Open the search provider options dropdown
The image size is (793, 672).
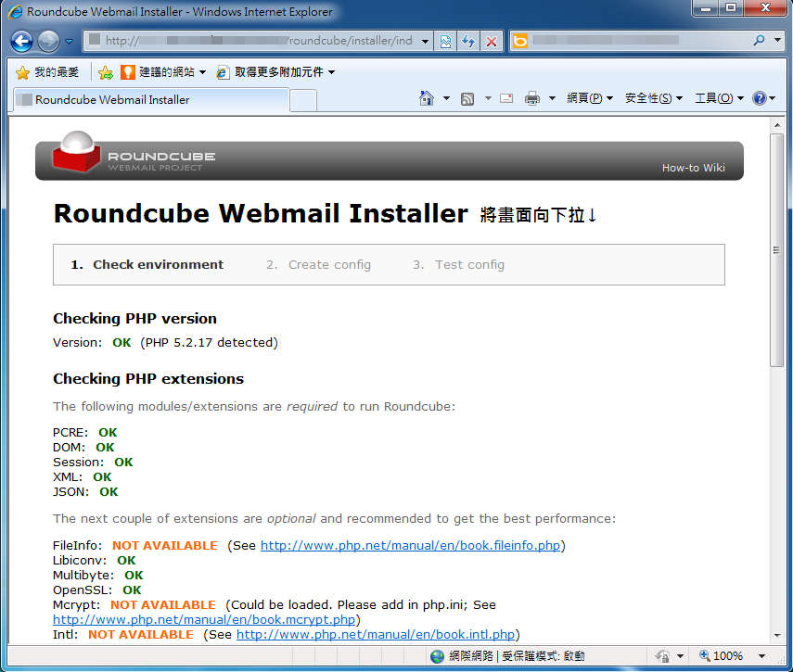[777, 41]
